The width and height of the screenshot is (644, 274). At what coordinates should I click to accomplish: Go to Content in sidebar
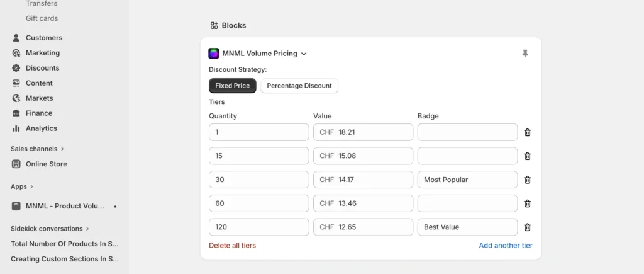39,83
